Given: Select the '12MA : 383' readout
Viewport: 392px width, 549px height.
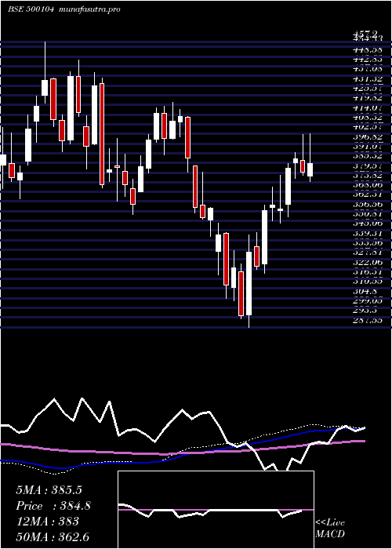Looking at the screenshot, I should [47, 522].
